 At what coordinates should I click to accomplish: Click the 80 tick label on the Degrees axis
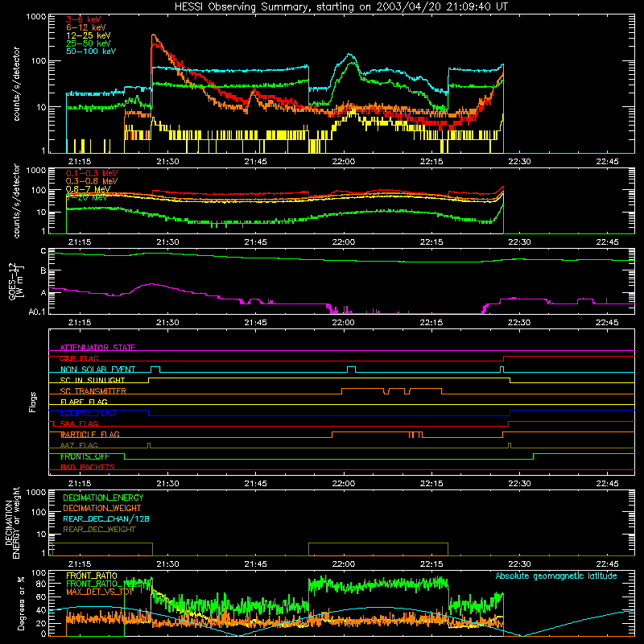[x=42, y=584]
